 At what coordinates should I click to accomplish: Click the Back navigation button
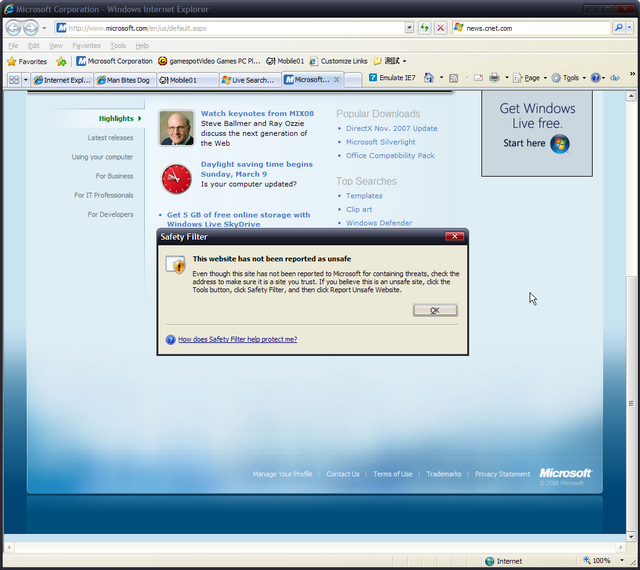click(x=13, y=28)
